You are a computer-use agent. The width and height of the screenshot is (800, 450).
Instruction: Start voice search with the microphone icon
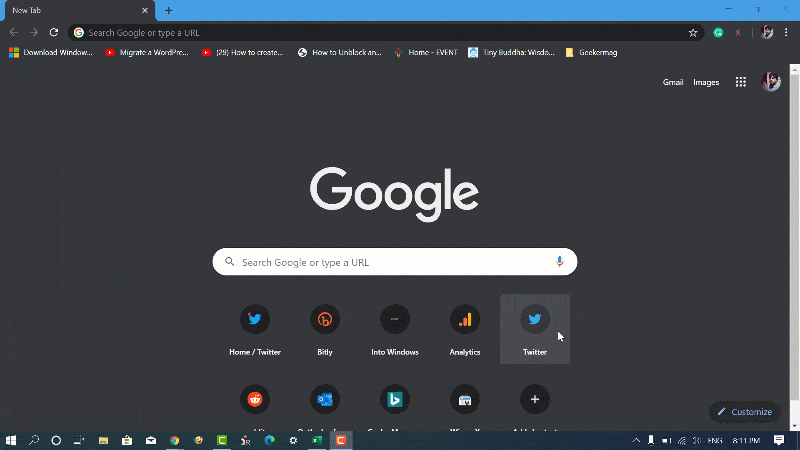tap(559, 262)
